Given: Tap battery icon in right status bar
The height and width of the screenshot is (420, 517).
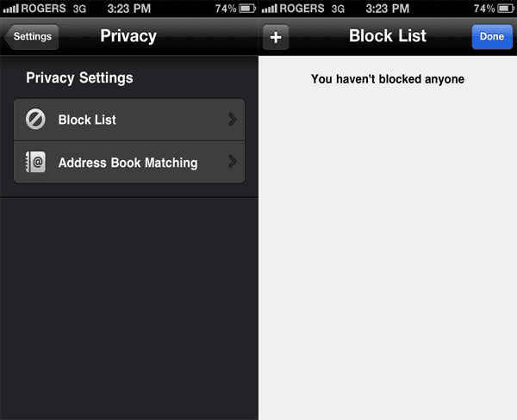Looking at the screenshot, I should 506,9.
